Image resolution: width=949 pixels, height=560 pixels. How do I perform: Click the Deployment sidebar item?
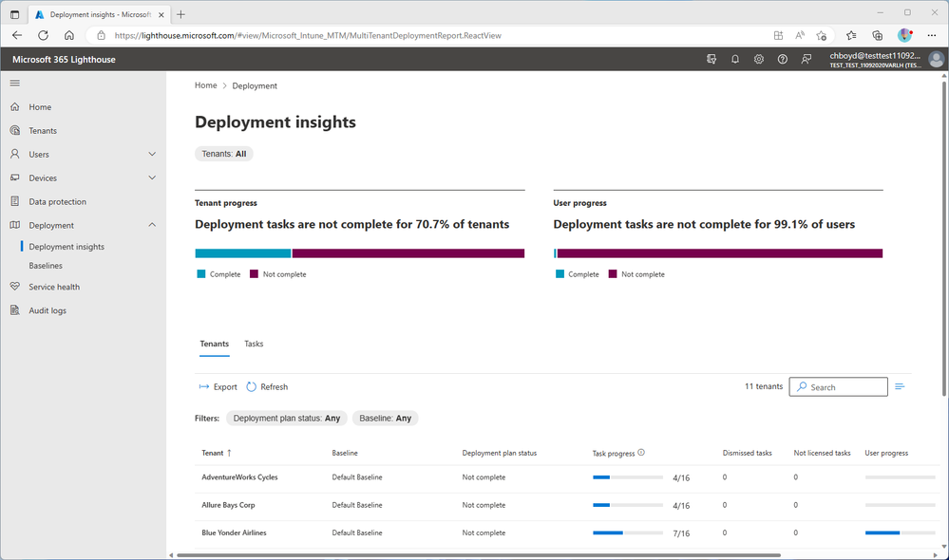(51, 225)
